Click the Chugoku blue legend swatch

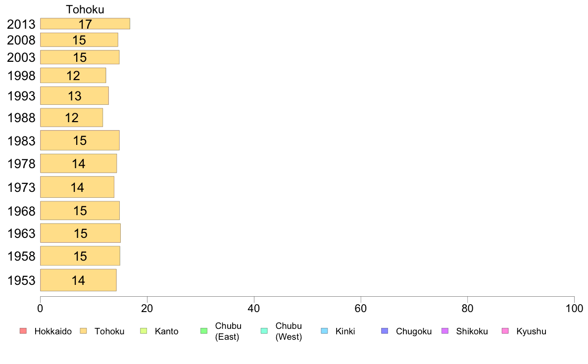[x=385, y=331]
